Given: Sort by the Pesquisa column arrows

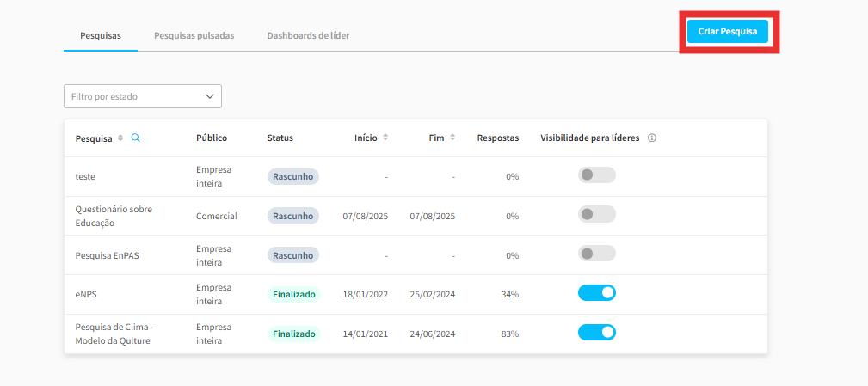Looking at the screenshot, I should pyautogui.click(x=120, y=138).
